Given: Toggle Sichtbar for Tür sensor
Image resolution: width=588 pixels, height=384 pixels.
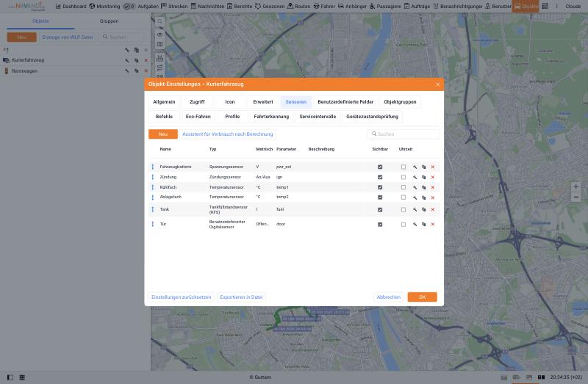Looking at the screenshot, I should (380, 225).
